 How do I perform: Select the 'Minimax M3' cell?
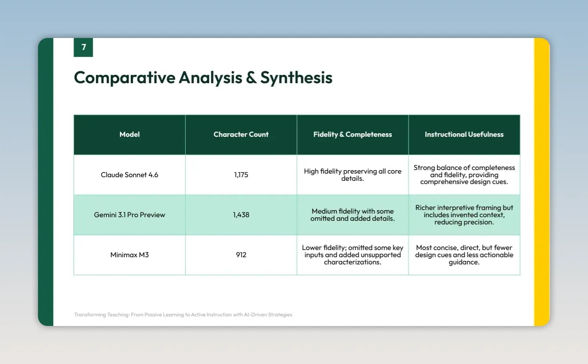[x=130, y=255]
